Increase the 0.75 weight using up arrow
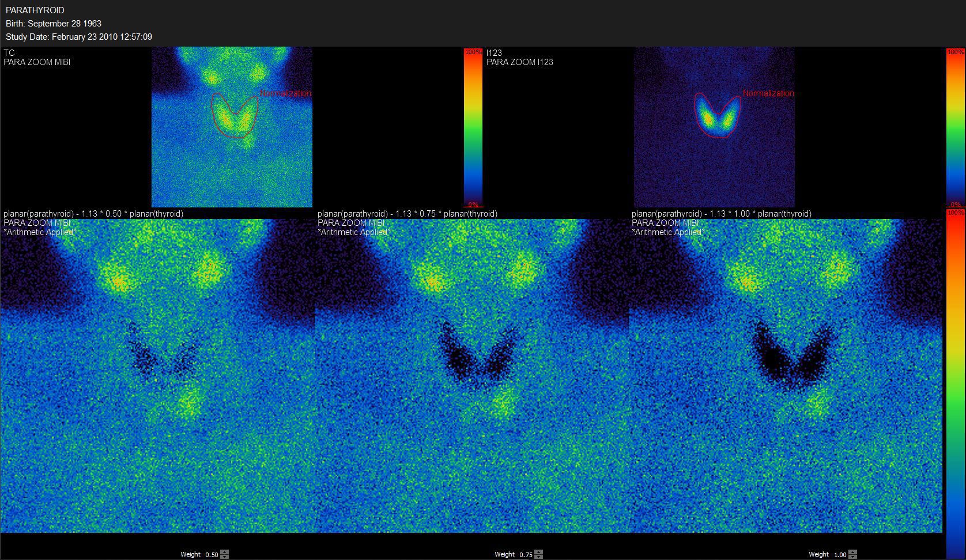Screen dimensions: 966x560 click(x=538, y=552)
